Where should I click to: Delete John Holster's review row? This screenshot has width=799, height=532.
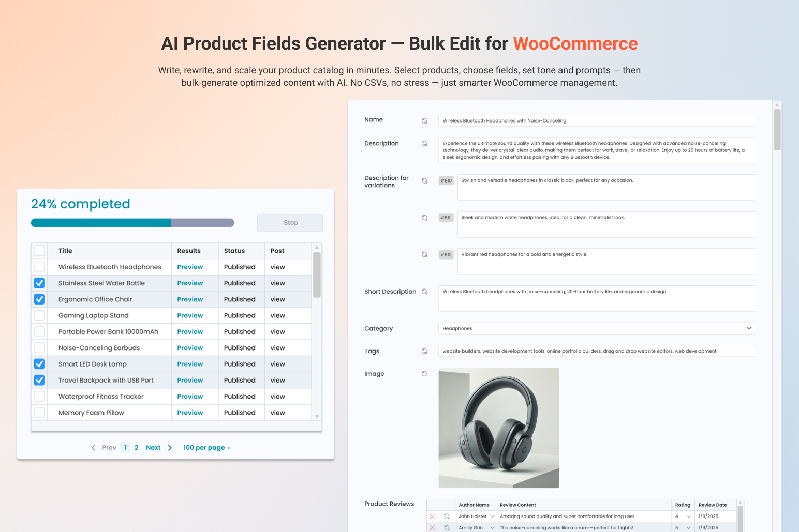click(433, 516)
